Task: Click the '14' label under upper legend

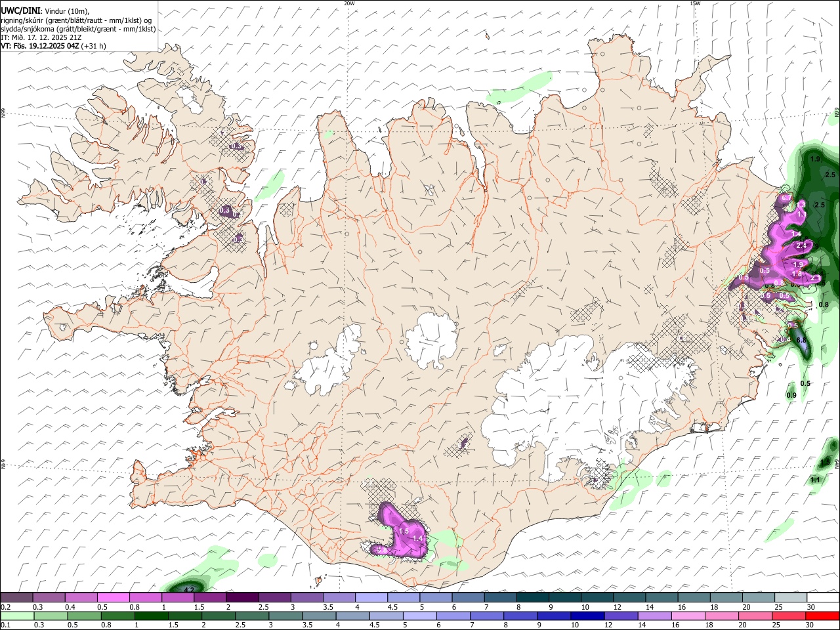Action: click(x=650, y=607)
